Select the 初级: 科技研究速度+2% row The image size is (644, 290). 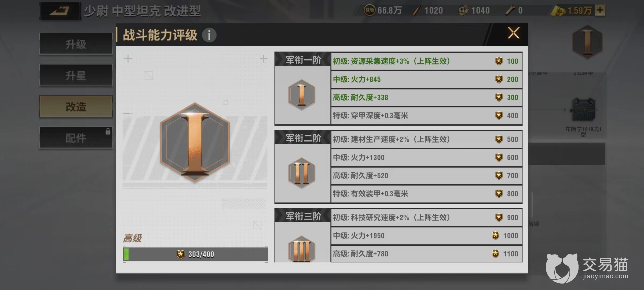click(x=427, y=218)
